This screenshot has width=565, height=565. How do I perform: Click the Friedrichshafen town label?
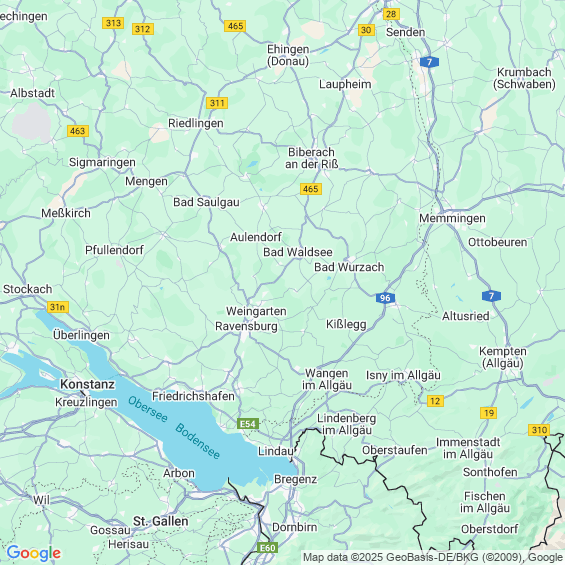(193, 396)
